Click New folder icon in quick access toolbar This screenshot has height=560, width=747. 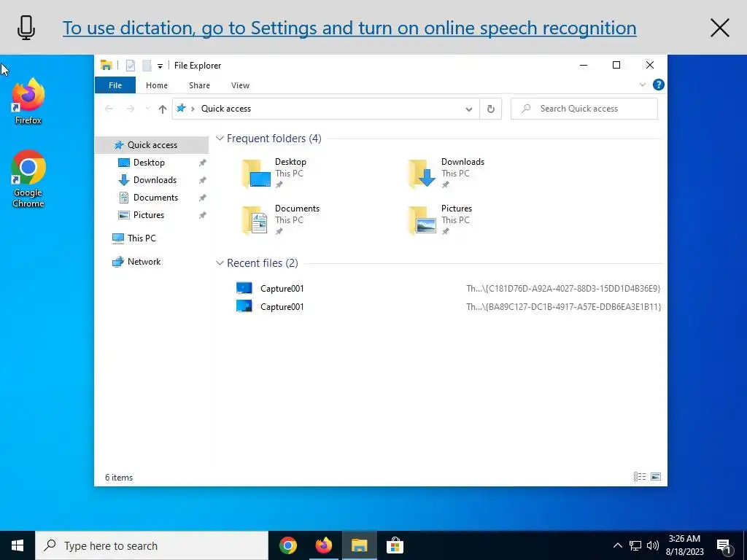tap(147, 65)
